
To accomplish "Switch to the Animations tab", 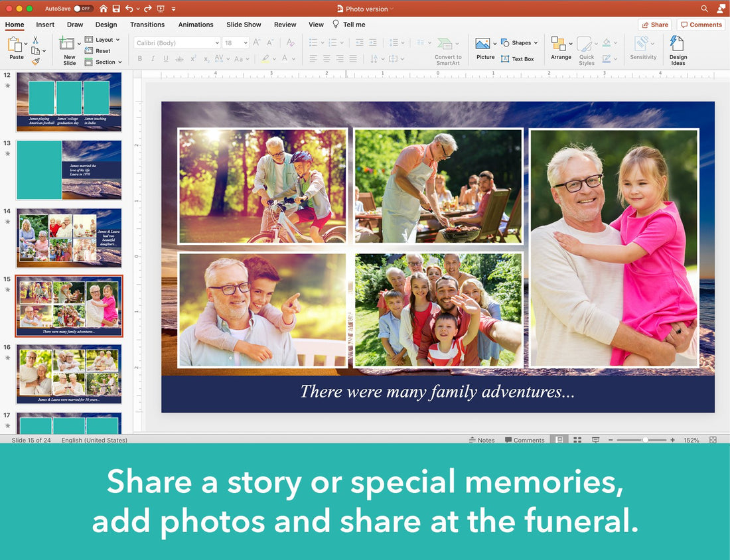I will coord(195,25).
